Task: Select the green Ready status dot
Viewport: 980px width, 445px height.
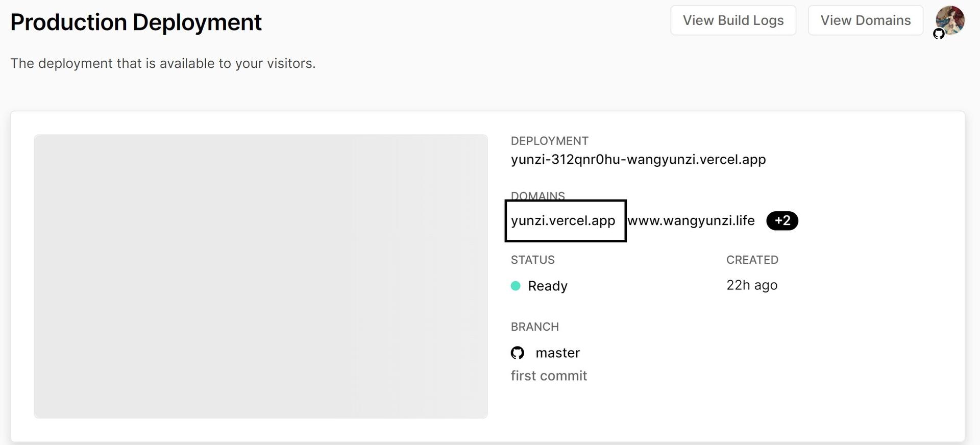Action: 516,286
